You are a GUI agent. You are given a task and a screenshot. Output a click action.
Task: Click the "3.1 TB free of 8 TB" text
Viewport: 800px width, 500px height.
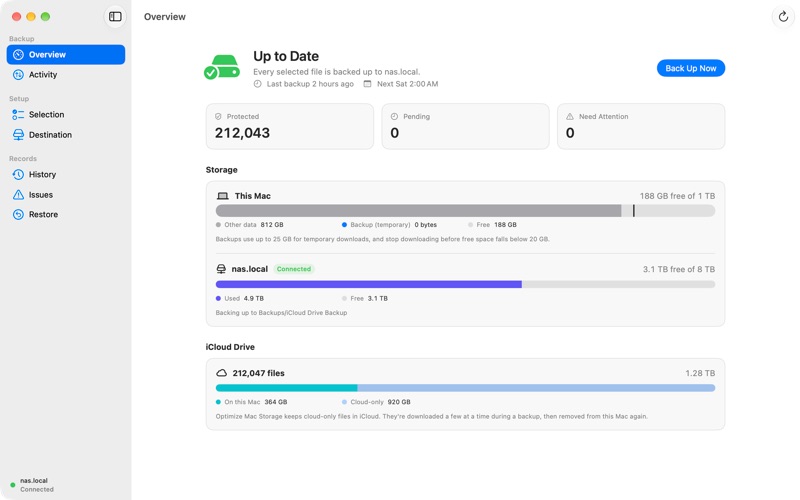(x=679, y=269)
